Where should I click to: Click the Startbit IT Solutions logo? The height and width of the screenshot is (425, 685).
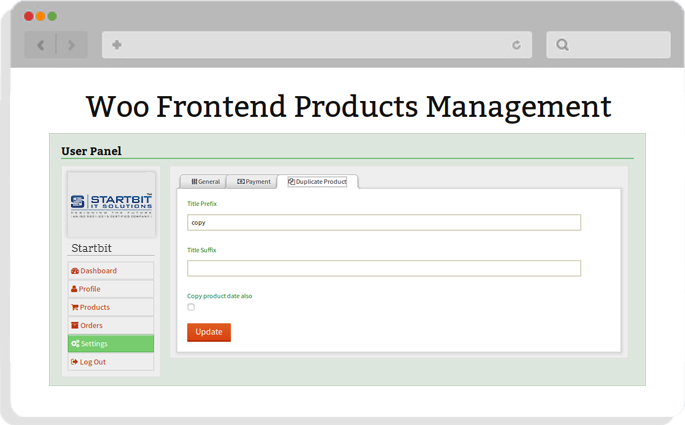click(111, 204)
